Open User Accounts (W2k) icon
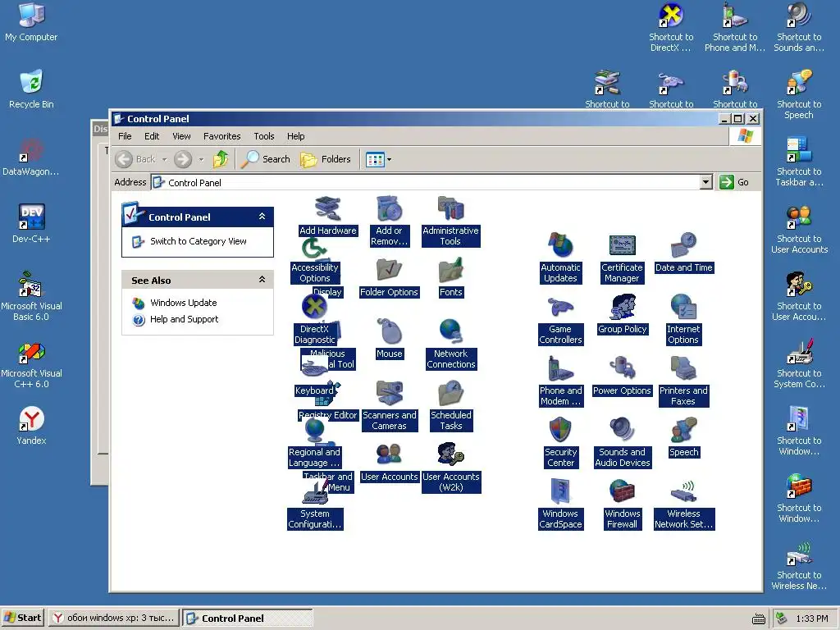 pyautogui.click(x=450, y=455)
